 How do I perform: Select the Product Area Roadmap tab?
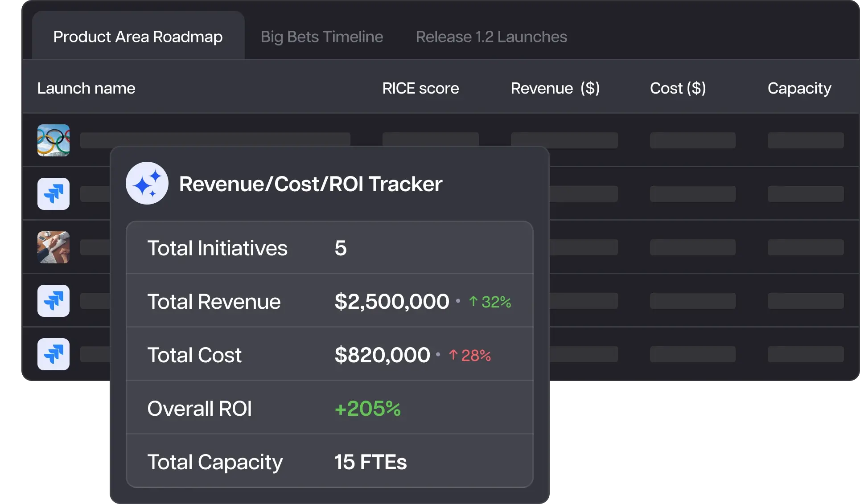(138, 37)
